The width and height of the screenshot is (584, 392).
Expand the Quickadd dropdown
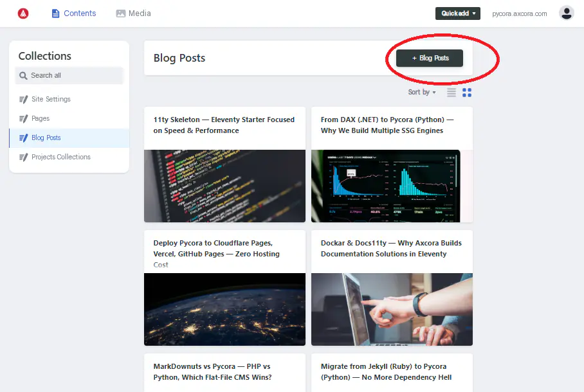pos(458,13)
